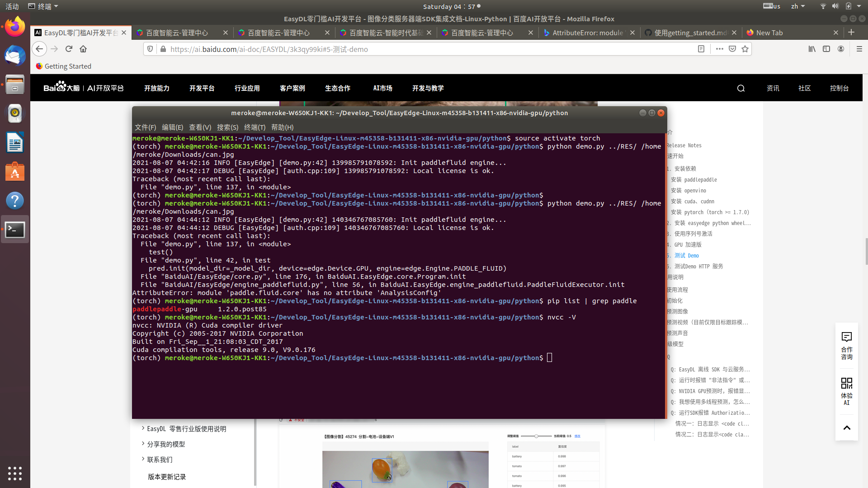Open Thunderbird mail from dock

(15, 56)
